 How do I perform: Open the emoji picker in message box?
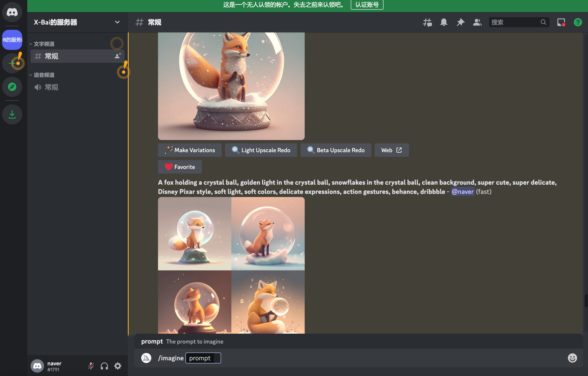pos(572,358)
